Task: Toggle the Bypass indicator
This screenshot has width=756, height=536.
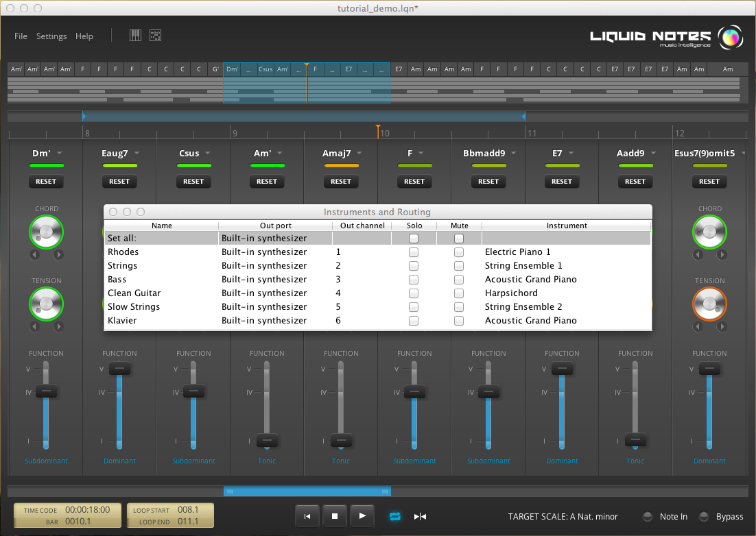Action: pyautogui.click(x=704, y=517)
